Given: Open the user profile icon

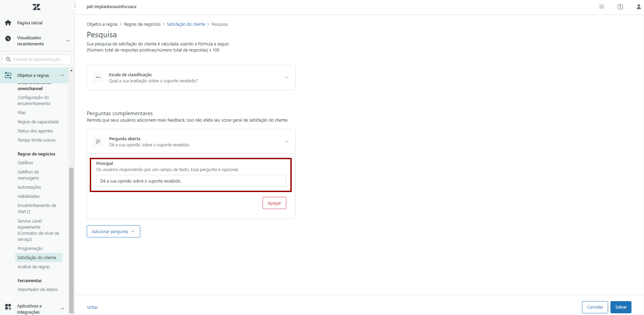Looking at the screenshot, I should (x=638, y=7).
